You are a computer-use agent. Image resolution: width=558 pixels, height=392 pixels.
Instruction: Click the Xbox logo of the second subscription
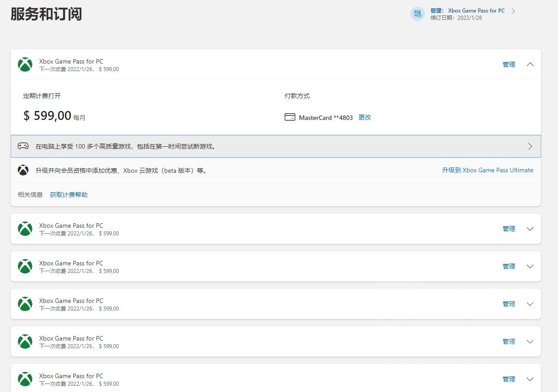pyautogui.click(x=25, y=229)
